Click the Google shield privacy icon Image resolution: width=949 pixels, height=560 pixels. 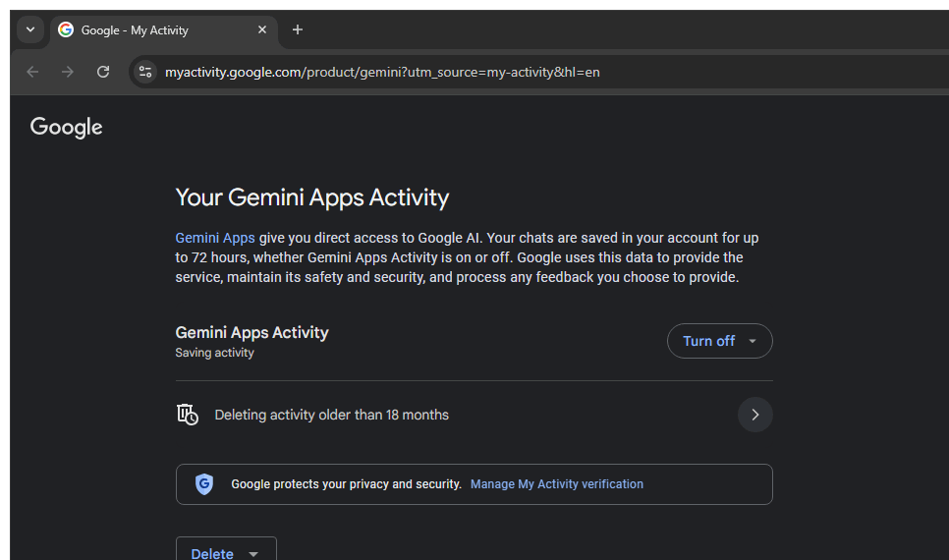tap(204, 484)
